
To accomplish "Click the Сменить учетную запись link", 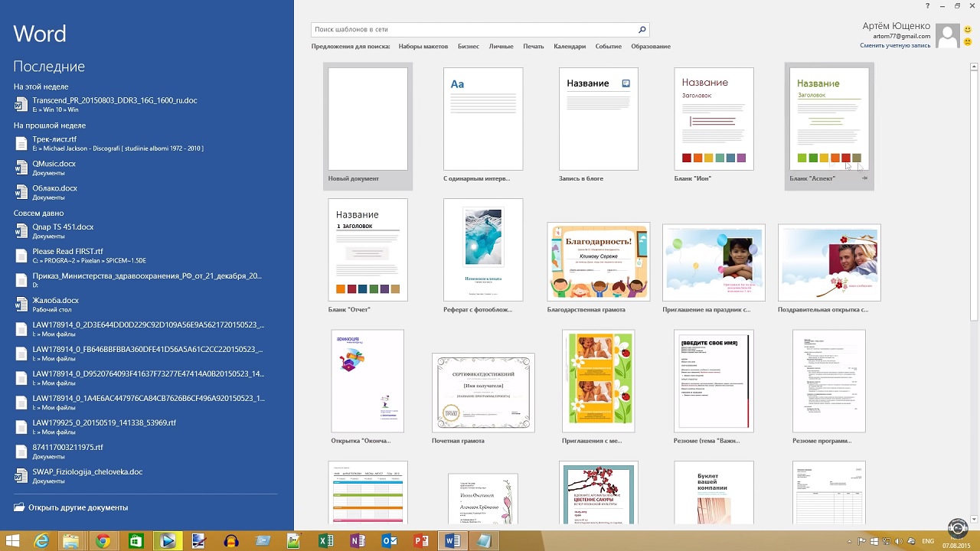I will click(x=894, y=46).
